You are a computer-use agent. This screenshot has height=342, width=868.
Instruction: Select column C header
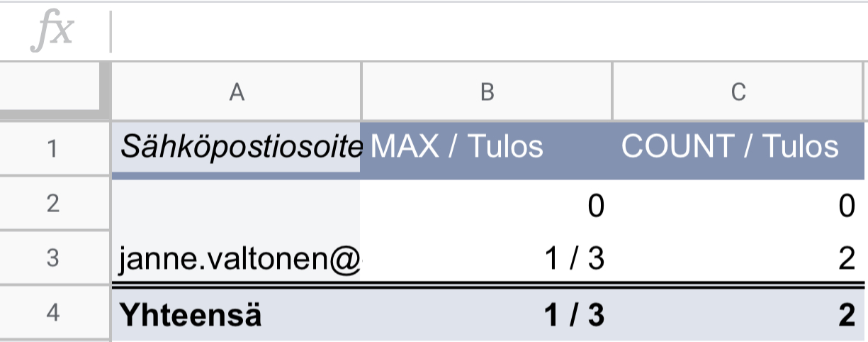[x=739, y=92]
